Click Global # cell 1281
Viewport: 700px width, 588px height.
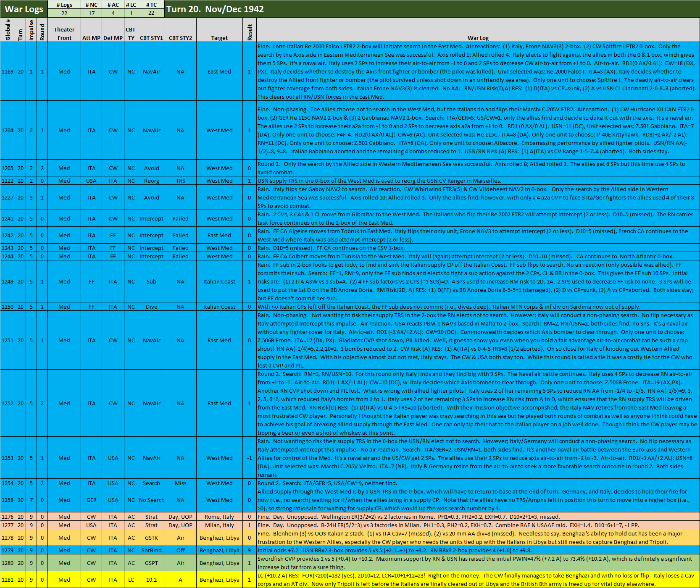(x=8, y=580)
